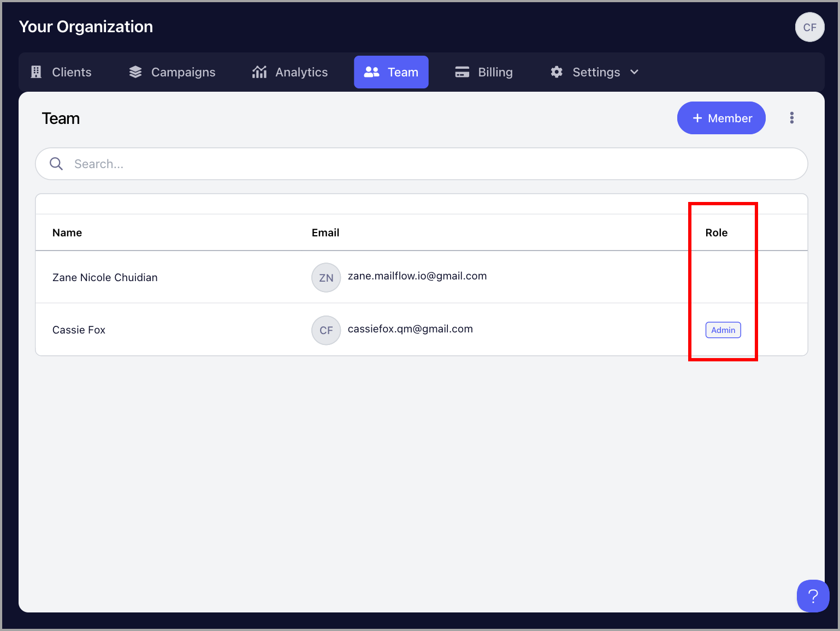Go to the Billing tab
The height and width of the screenshot is (631, 840).
tap(484, 72)
